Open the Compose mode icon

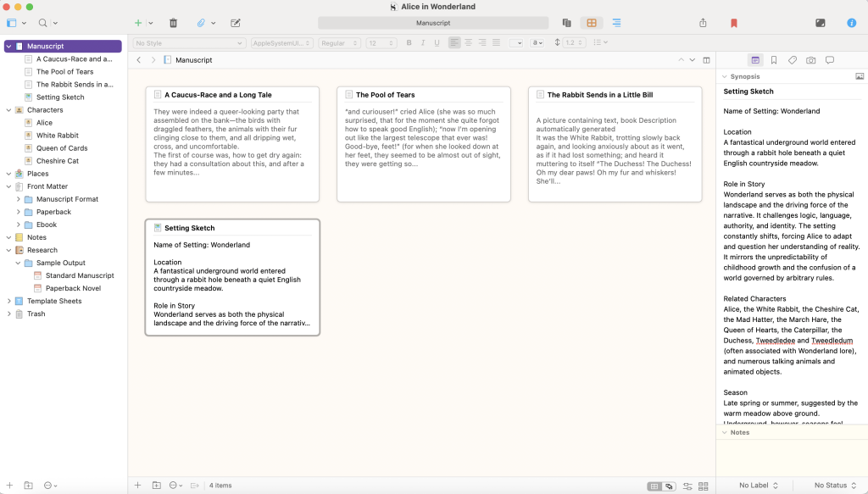820,23
